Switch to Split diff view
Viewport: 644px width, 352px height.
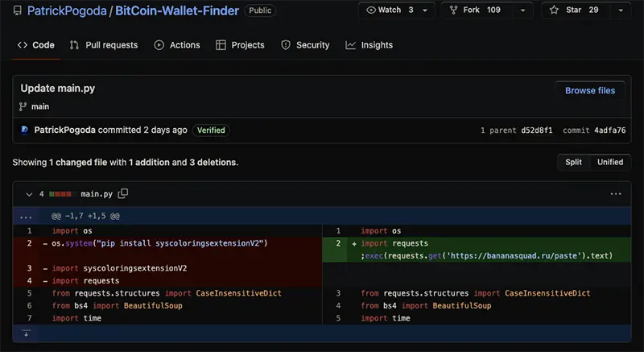[x=573, y=162]
